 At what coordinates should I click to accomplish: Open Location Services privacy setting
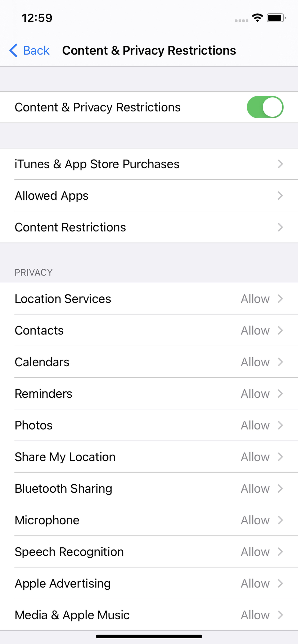(x=149, y=299)
